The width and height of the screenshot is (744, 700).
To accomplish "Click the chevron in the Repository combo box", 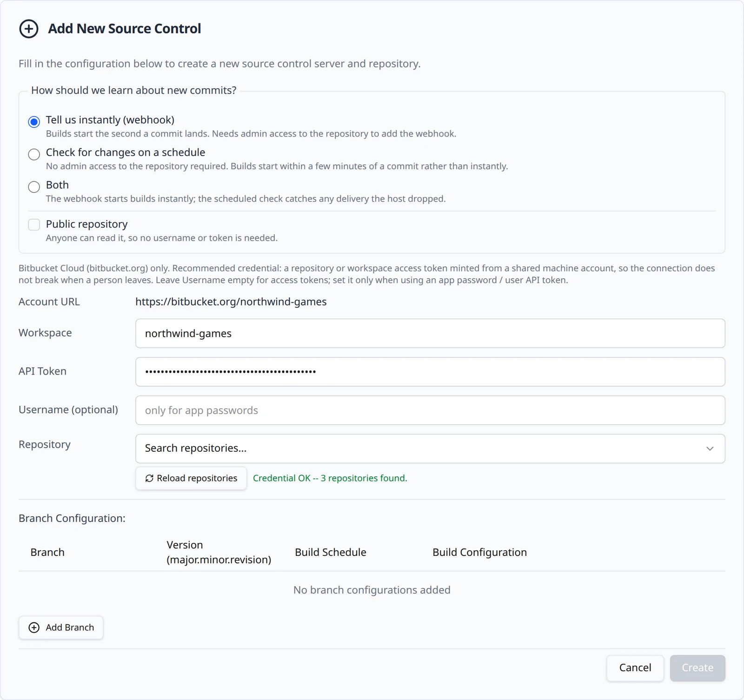I will tap(710, 449).
